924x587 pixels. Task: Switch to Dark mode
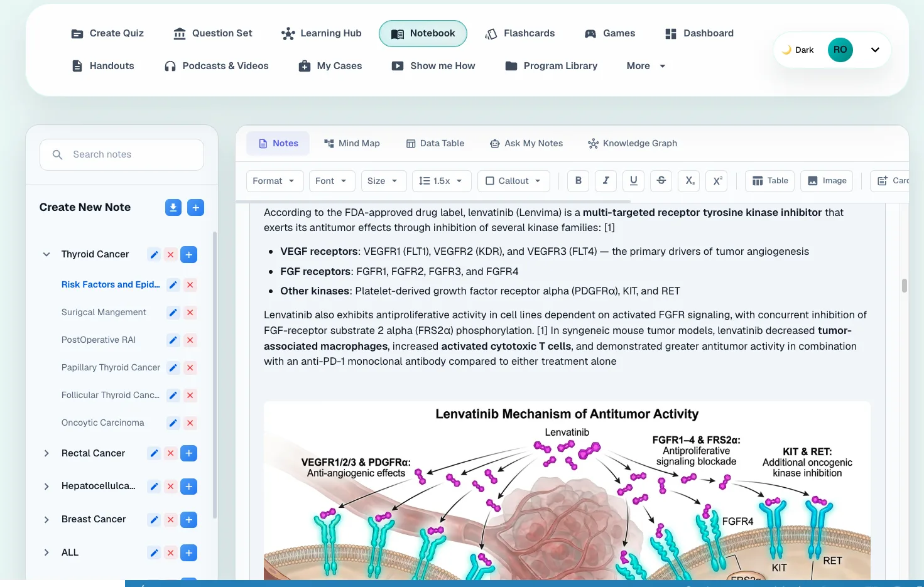coord(798,50)
